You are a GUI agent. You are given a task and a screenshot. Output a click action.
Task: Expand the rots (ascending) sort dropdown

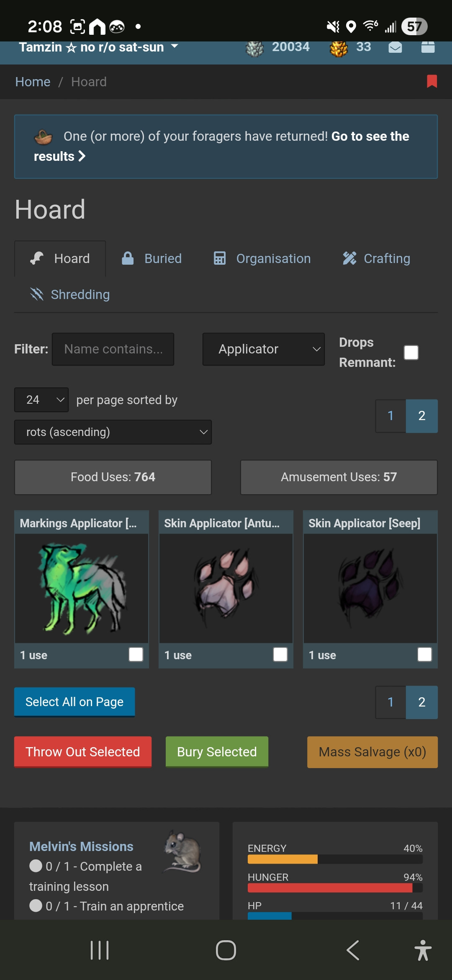[113, 432]
